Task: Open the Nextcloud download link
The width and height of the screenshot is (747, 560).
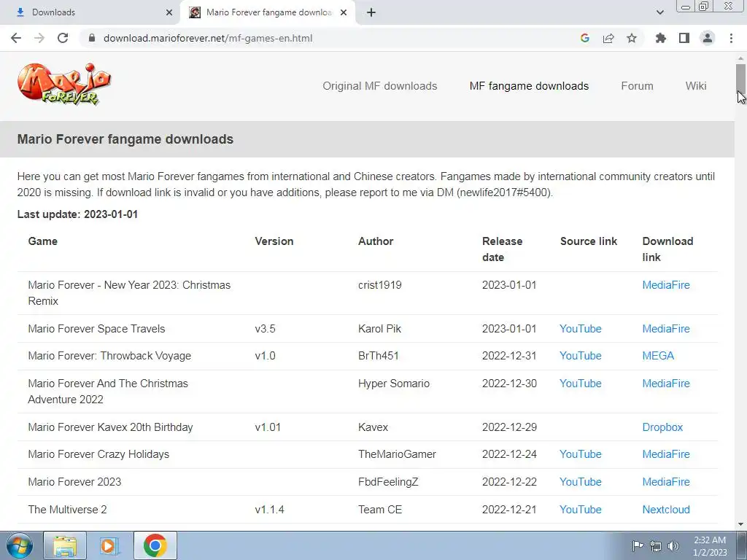Action: [665, 510]
